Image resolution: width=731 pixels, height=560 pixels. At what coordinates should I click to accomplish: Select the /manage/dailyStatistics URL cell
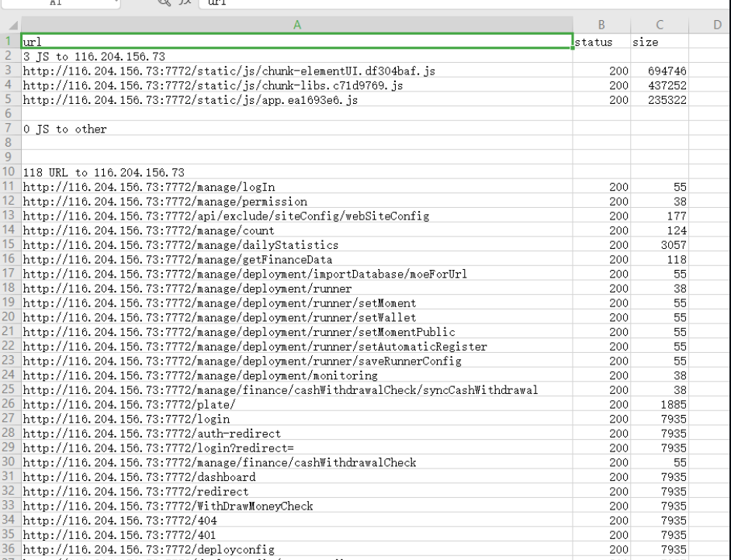297,244
